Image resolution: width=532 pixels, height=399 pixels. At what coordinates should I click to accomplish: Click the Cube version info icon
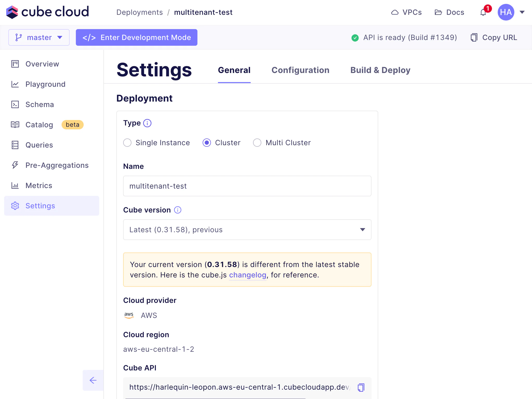pyautogui.click(x=178, y=210)
